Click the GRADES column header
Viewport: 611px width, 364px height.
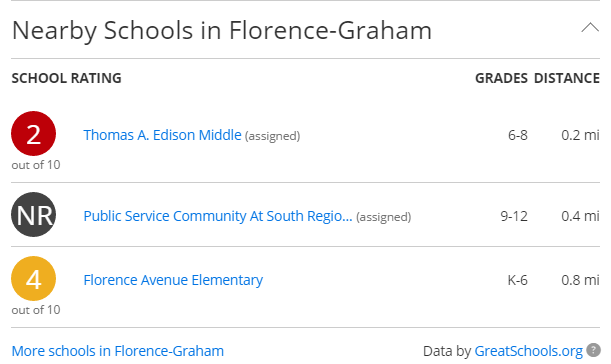(502, 78)
